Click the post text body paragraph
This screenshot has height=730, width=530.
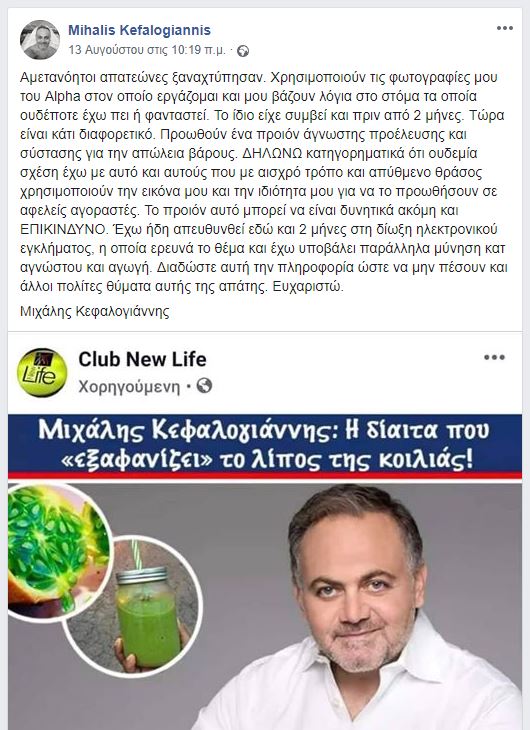(x=264, y=182)
